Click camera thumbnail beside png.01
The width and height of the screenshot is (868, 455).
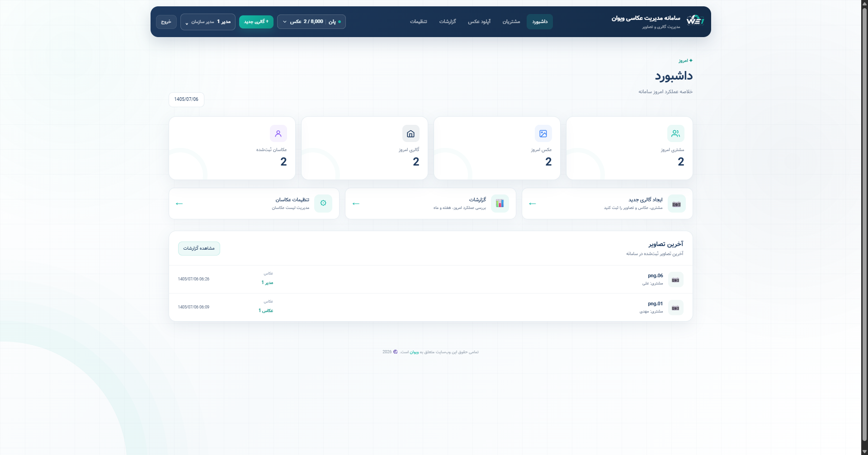pyautogui.click(x=675, y=308)
